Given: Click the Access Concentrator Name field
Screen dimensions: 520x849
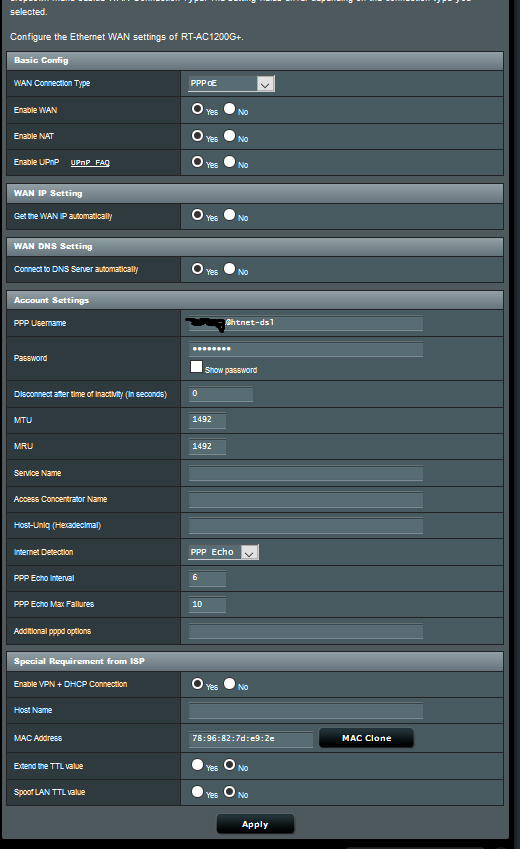Looking at the screenshot, I should pos(306,499).
